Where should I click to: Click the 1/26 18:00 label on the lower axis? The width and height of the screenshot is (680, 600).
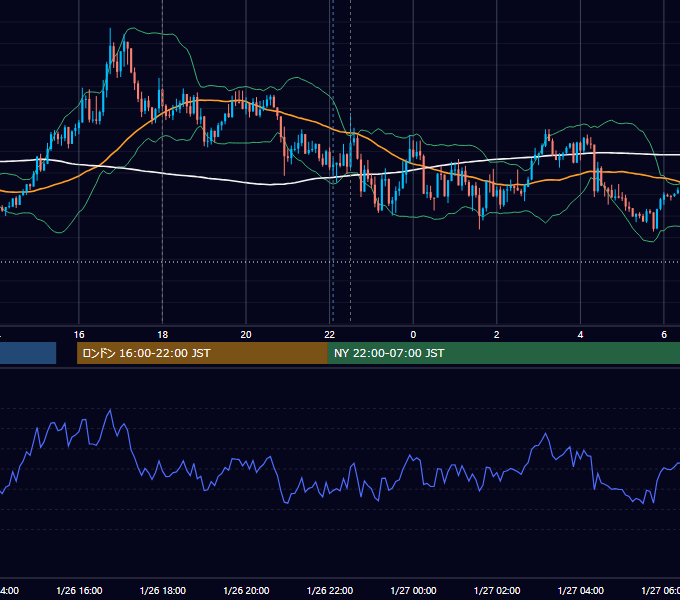pyautogui.click(x=163, y=590)
